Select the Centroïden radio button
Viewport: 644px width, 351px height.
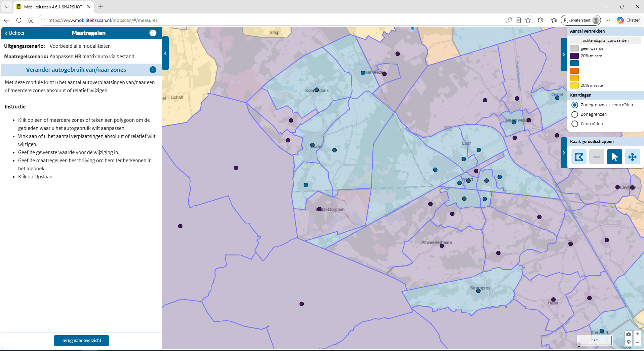575,124
